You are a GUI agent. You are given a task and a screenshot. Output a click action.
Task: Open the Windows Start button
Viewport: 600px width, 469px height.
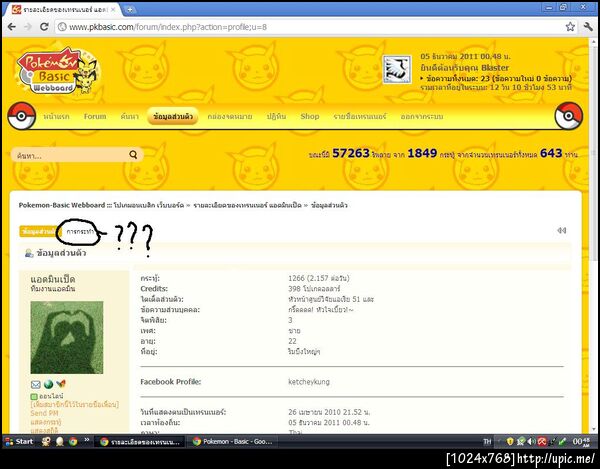click(19, 441)
